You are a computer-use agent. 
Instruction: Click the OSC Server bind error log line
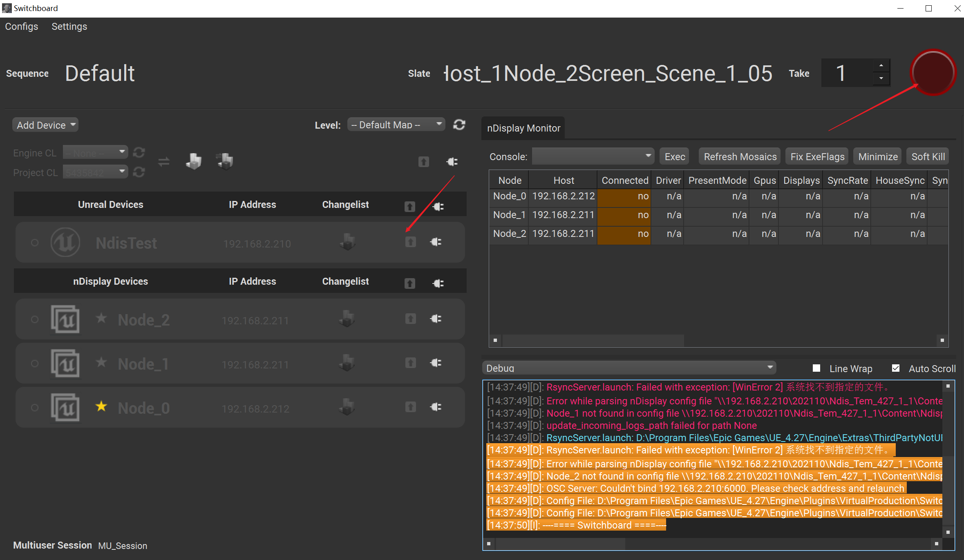click(696, 489)
